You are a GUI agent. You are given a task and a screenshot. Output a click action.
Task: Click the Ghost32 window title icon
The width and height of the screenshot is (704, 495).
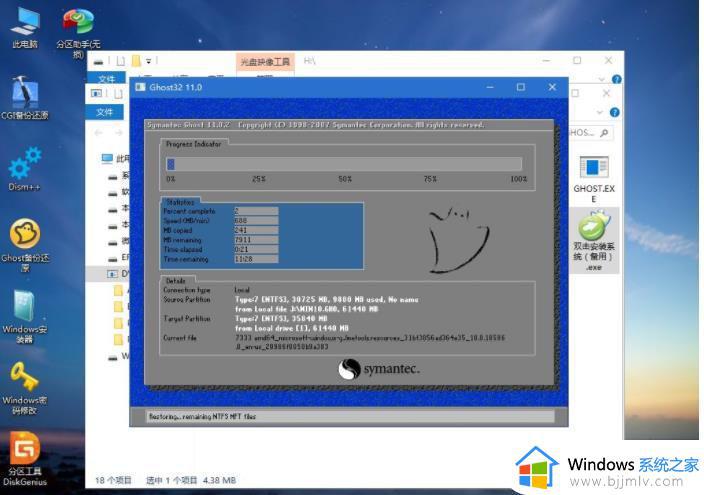[141, 87]
